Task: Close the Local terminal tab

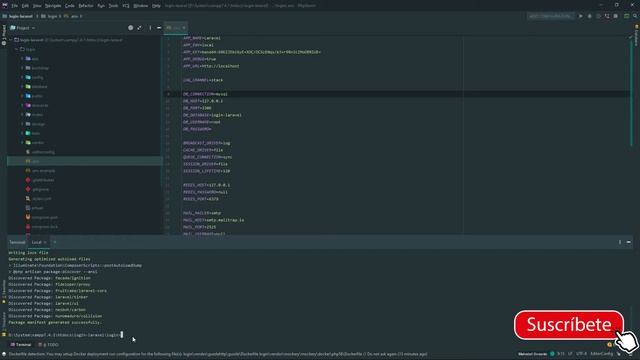Action: (45, 242)
